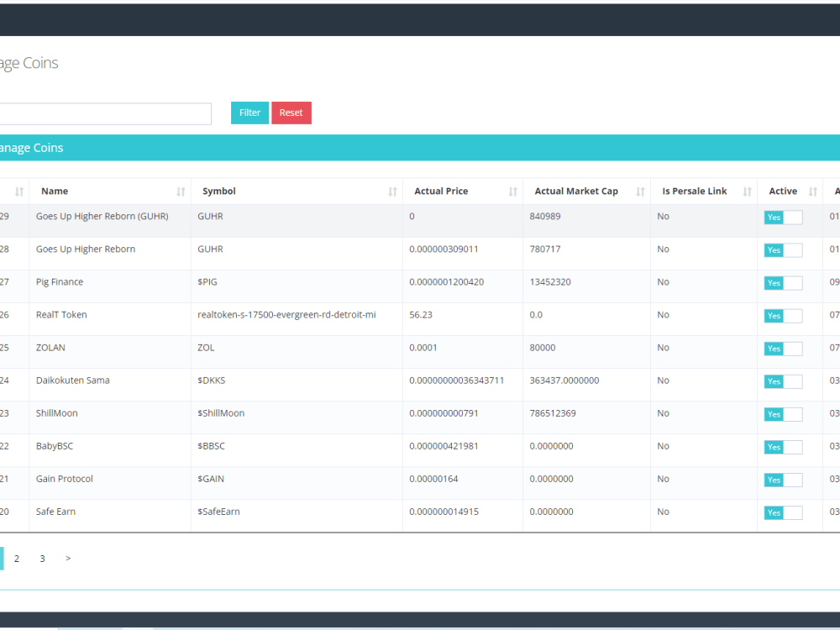Screen dimensions: 840x630
Task: Toggle Active switch for Safe Earn
Action: (783, 512)
